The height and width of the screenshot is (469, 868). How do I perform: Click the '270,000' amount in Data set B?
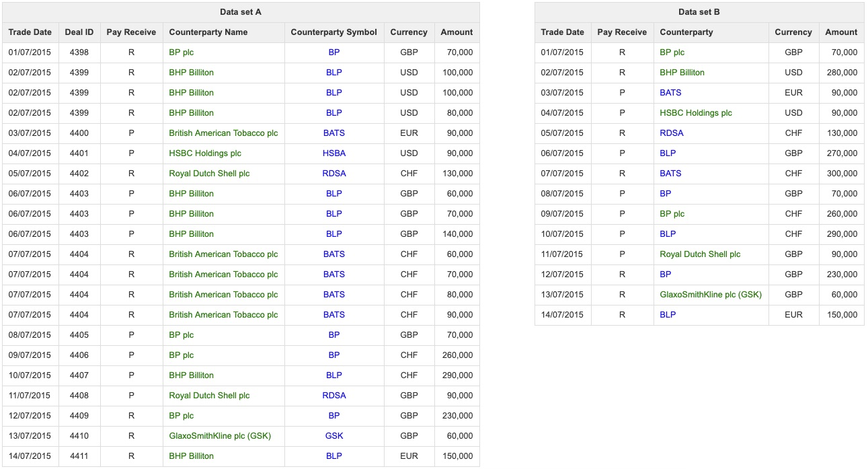click(842, 153)
